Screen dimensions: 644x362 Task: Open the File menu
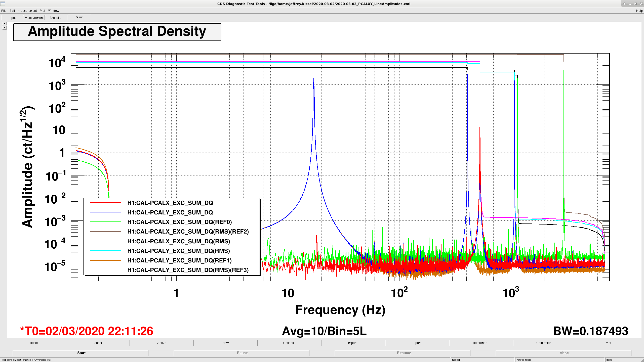pyautogui.click(x=4, y=11)
